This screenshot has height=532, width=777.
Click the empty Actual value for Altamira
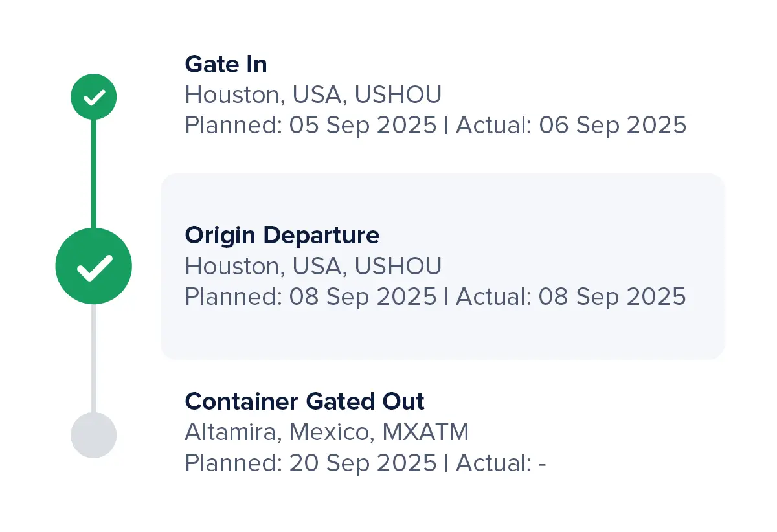coord(541,463)
